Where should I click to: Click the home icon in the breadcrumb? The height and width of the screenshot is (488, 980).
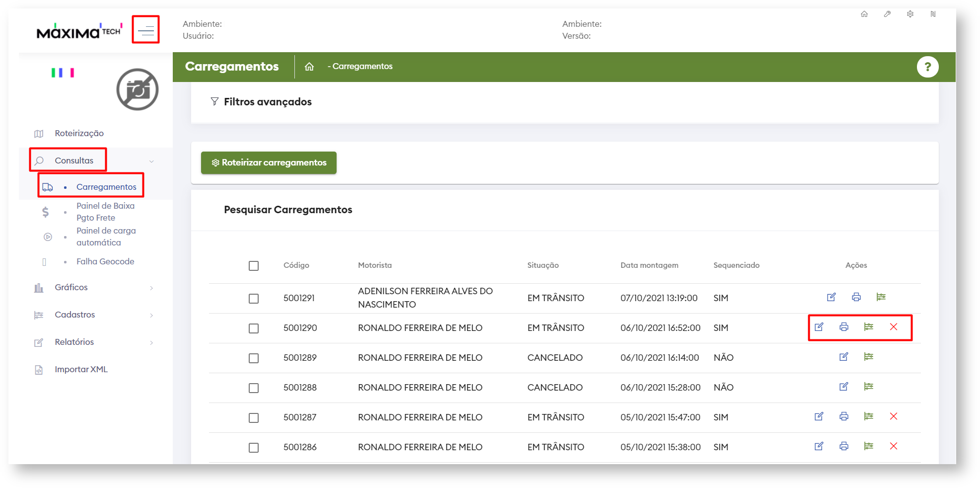point(309,67)
